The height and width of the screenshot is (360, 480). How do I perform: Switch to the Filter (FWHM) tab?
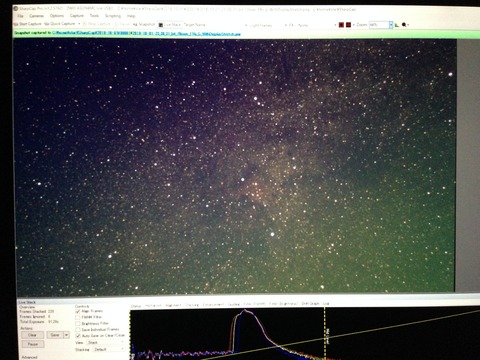click(x=254, y=304)
